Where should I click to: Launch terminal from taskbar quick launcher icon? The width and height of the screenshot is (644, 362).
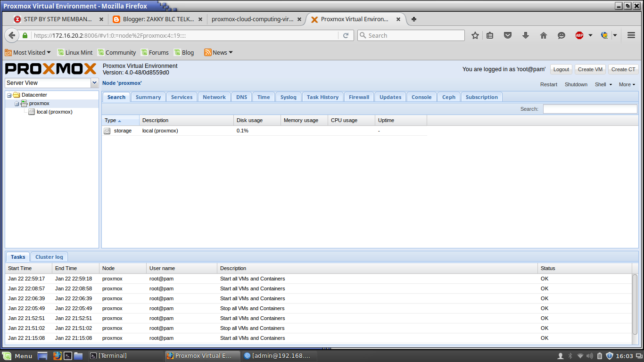(68, 356)
